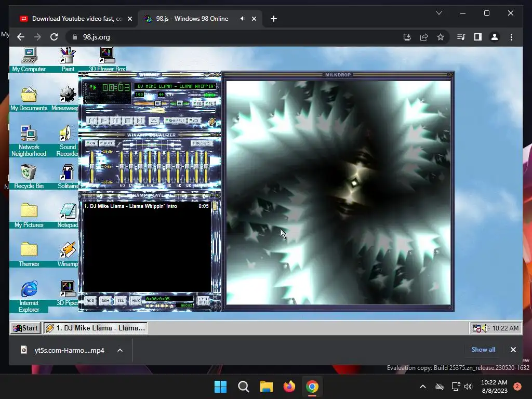Open playlist ADD menu

tap(90, 301)
